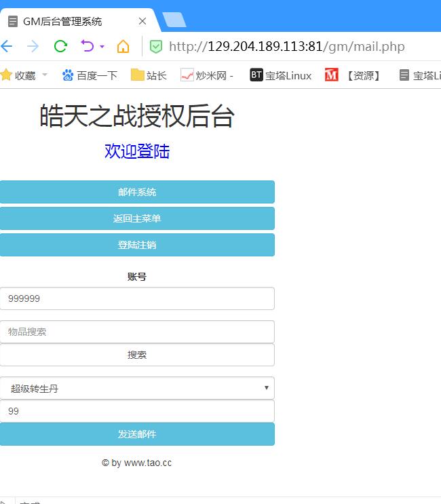Open the 超级转生丹 item dropdown
Image resolution: width=441 pixels, height=504 pixels.
(137, 389)
